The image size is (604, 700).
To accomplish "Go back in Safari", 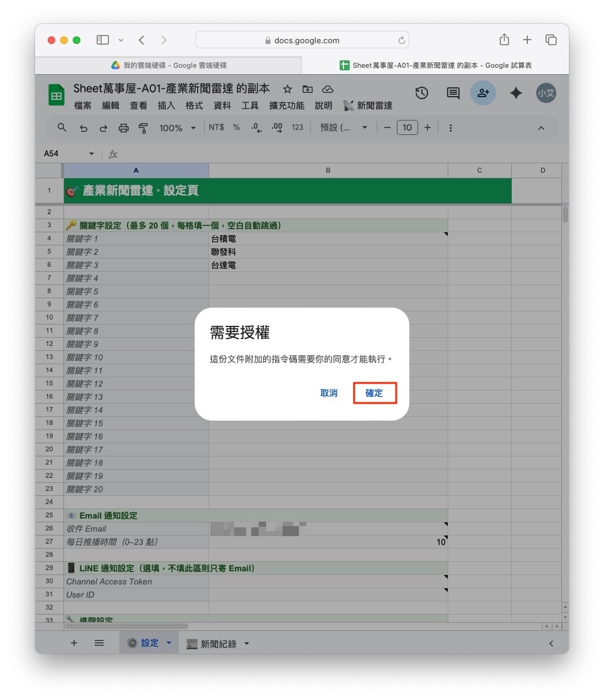I will 141,40.
